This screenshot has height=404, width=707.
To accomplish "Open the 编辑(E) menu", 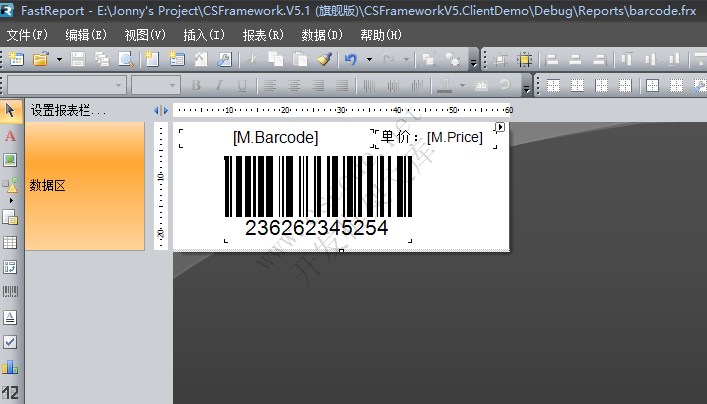I will pos(86,35).
